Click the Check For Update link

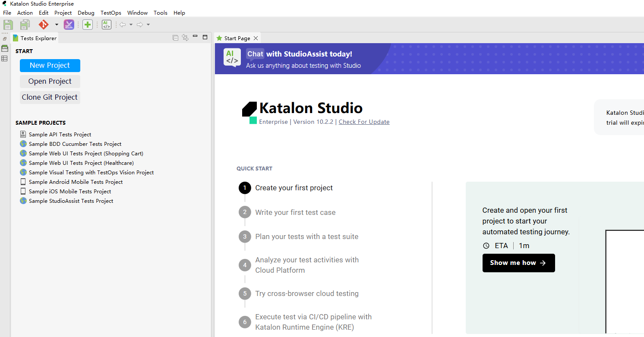tap(364, 122)
